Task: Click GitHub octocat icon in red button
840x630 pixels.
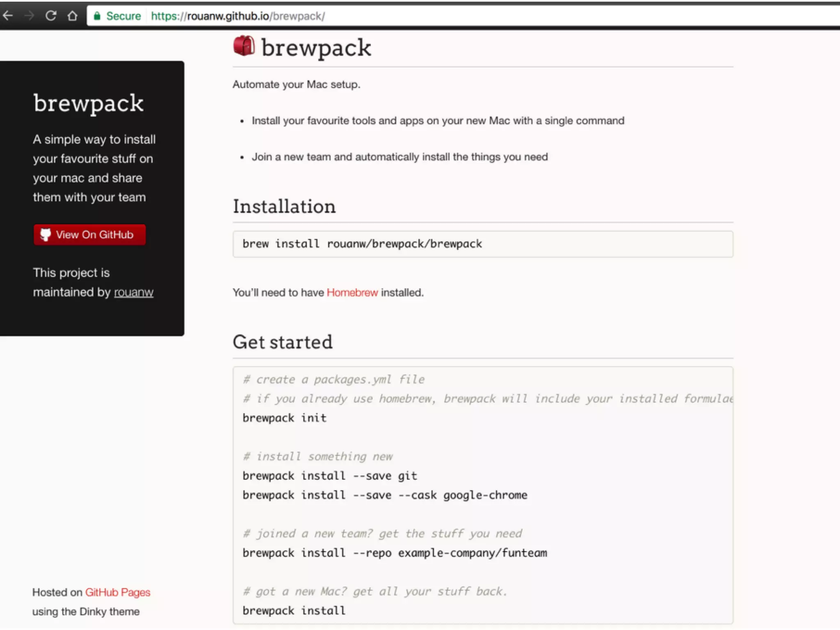Action: click(46, 235)
